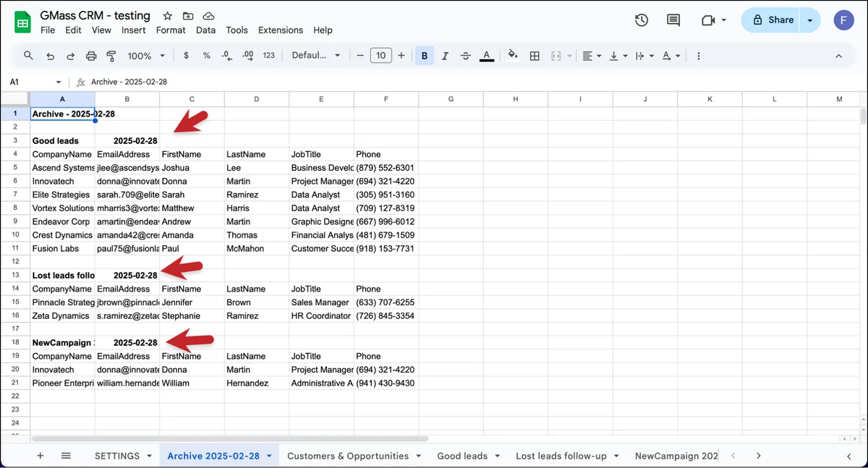The image size is (868, 468).
Task: Open the zoom 100% dropdown
Action: 147,56
